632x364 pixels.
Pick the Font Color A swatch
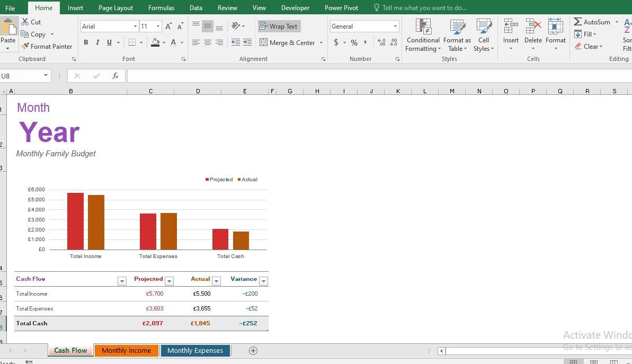pyautogui.click(x=173, y=42)
